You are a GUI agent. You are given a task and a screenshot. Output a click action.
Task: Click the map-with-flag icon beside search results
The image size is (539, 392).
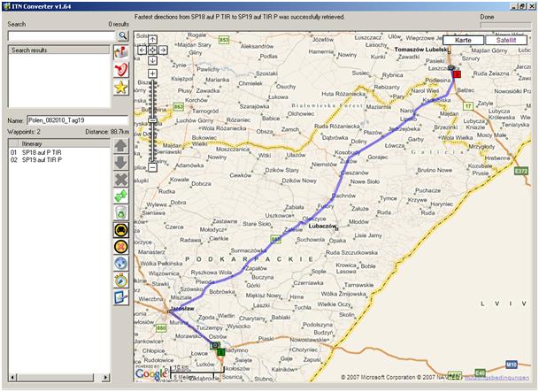point(121,52)
